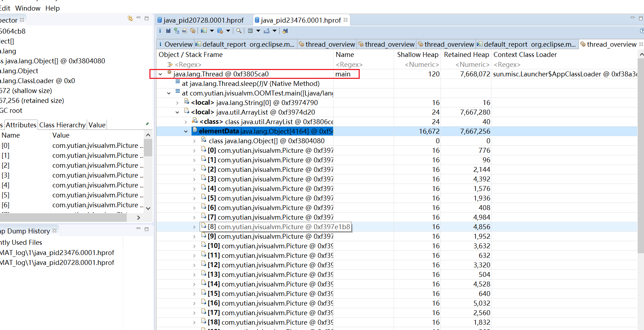This screenshot has height=330, width=644.
Task: Expand the [8] Picture array entry
Action: pos(194,227)
